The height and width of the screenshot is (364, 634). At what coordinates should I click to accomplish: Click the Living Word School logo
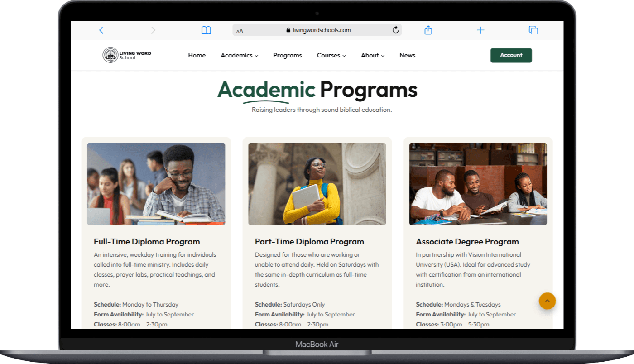pyautogui.click(x=127, y=55)
